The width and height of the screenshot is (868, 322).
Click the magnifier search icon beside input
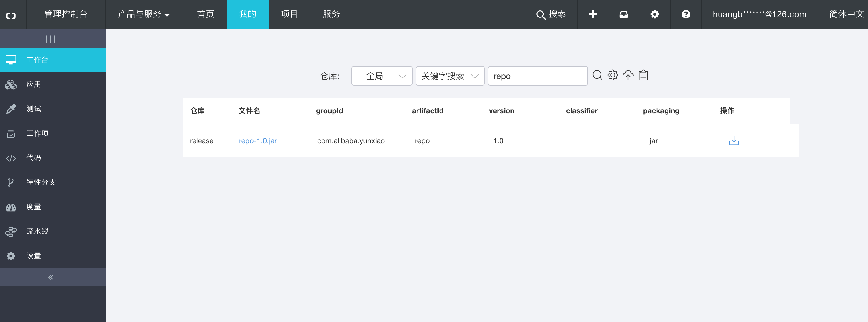(x=598, y=75)
